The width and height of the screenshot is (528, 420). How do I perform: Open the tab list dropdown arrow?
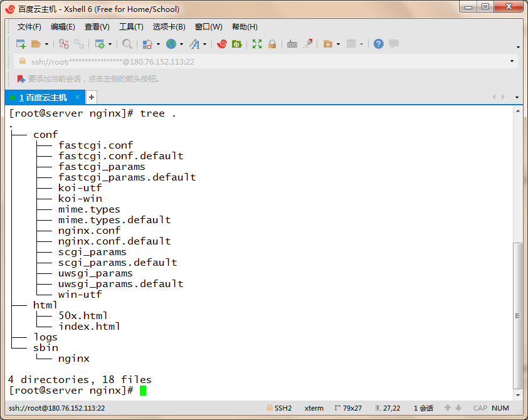(517, 97)
